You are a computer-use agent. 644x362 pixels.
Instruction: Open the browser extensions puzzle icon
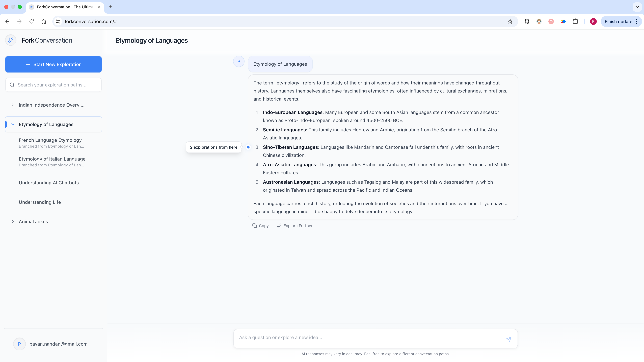click(575, 21)
